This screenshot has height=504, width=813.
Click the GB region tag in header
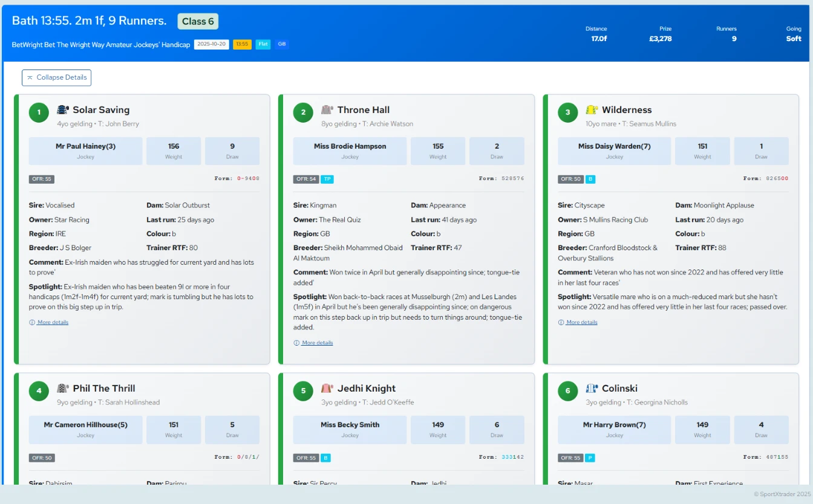[282, 45]
